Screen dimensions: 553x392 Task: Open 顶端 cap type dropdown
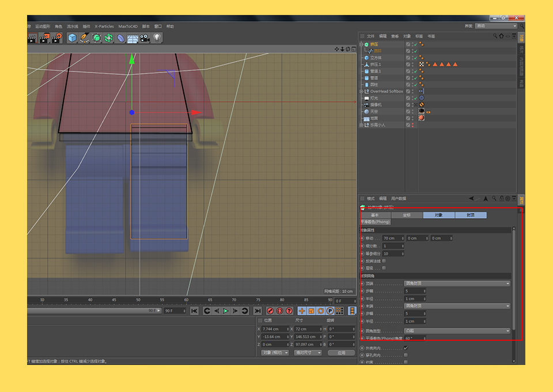pos(457,283)
